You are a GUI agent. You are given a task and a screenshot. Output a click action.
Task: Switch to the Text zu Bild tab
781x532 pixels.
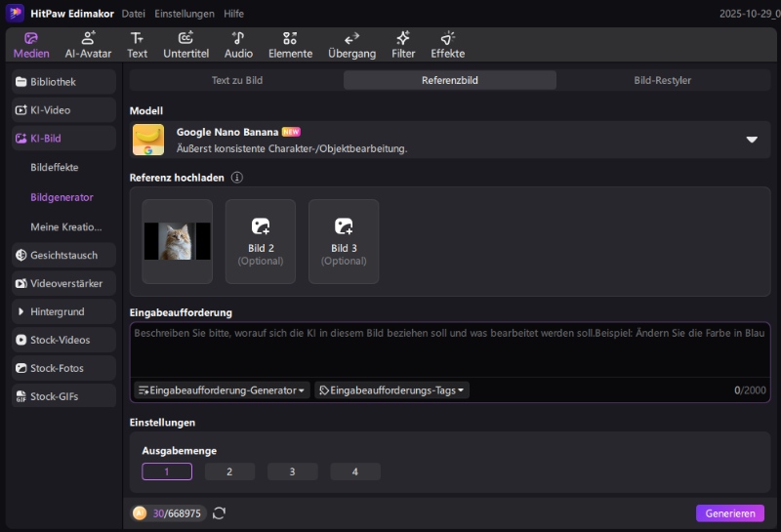point(237,80)
